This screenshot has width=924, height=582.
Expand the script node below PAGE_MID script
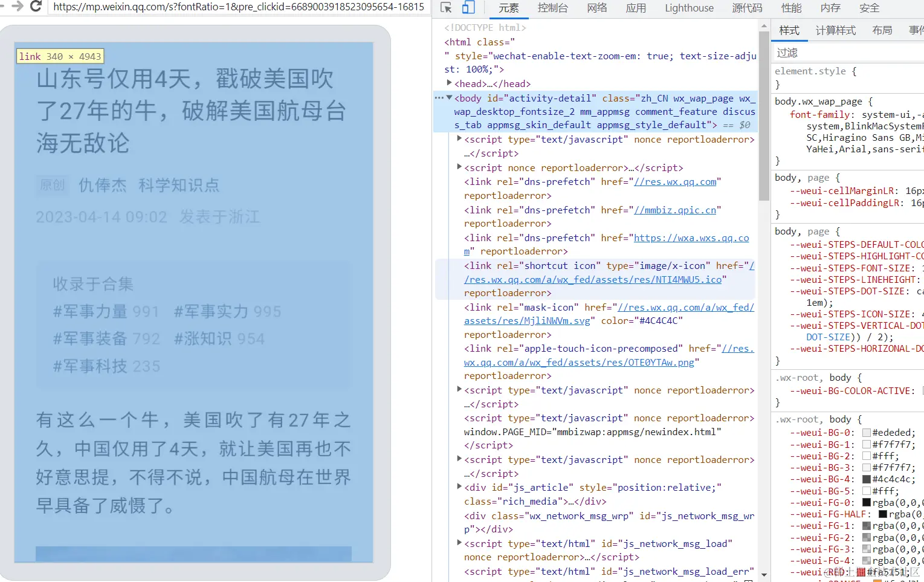click(459, 459)
